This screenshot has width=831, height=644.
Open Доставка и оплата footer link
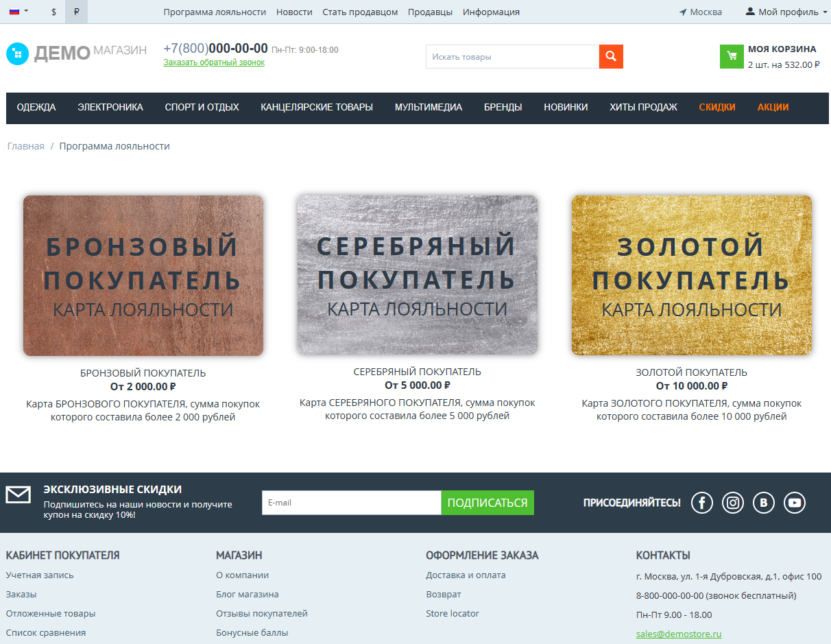tap(466, 575)
